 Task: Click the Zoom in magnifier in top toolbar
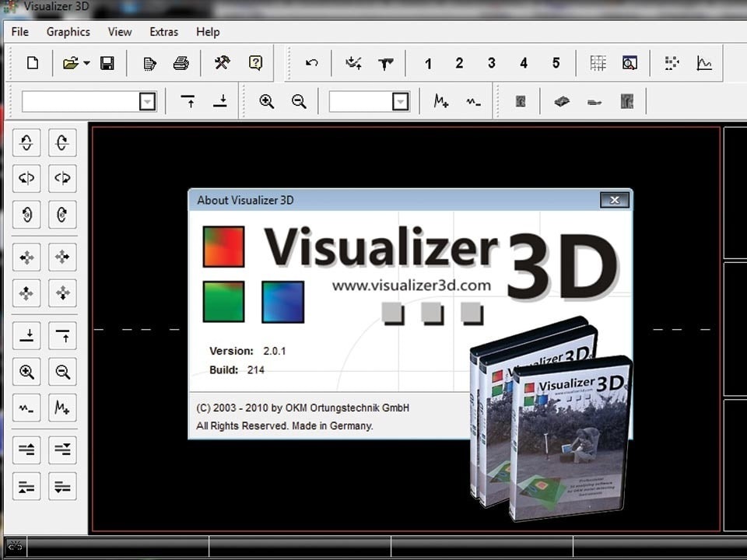click(267, 101)
